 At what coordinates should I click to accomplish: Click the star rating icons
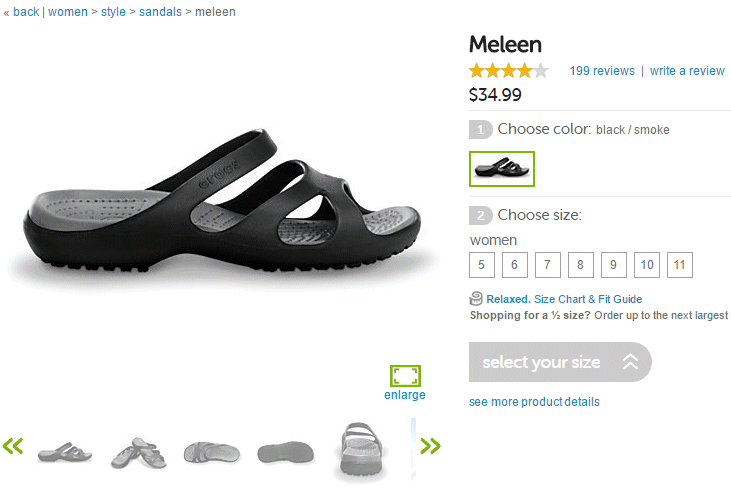[x=508, y=71]
